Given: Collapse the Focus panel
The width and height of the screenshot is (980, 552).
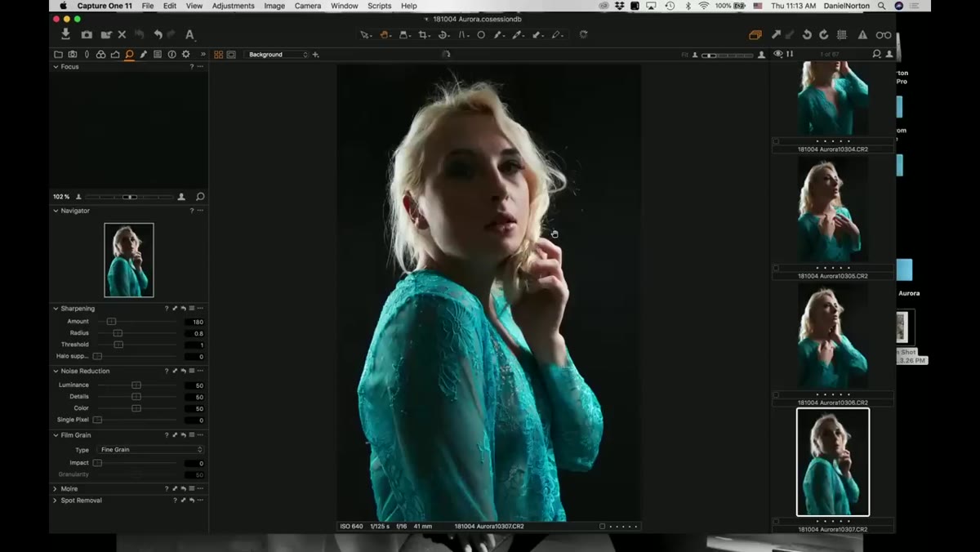Looking at the screenshot, I should coord(56,67).
